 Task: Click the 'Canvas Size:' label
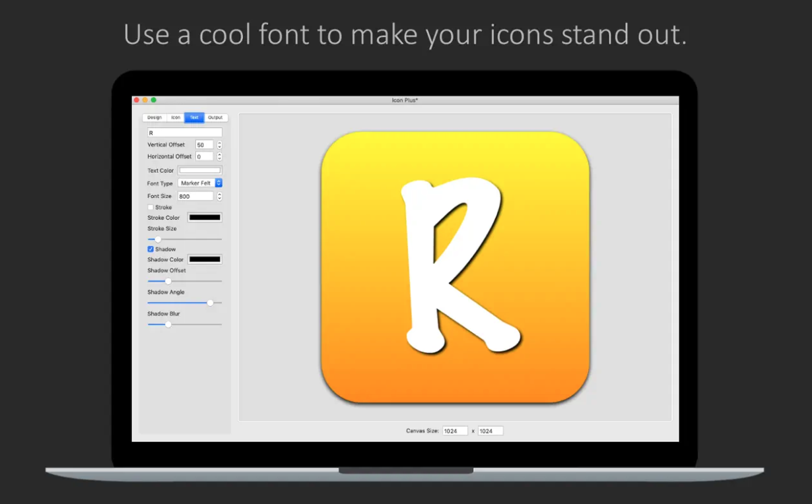[x=423, y=431]
